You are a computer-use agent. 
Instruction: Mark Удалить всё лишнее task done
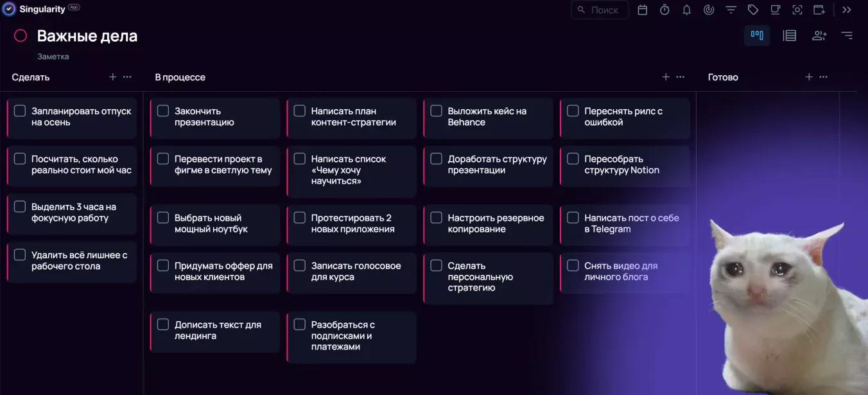click(20, 255)
